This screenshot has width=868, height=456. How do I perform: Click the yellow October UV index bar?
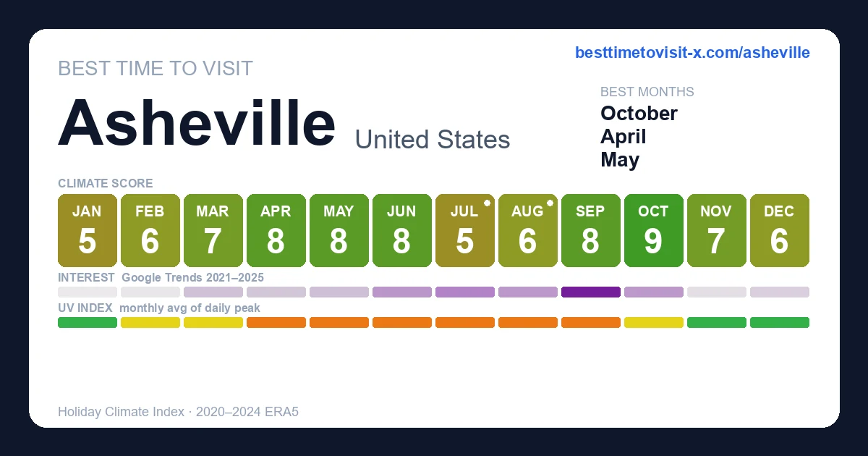click(x=654, y=323)
